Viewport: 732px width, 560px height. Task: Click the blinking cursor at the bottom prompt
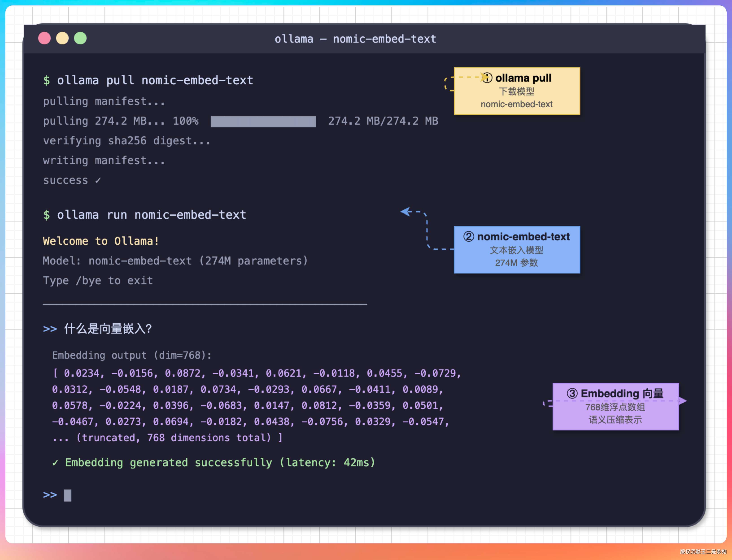coord(68,495)
